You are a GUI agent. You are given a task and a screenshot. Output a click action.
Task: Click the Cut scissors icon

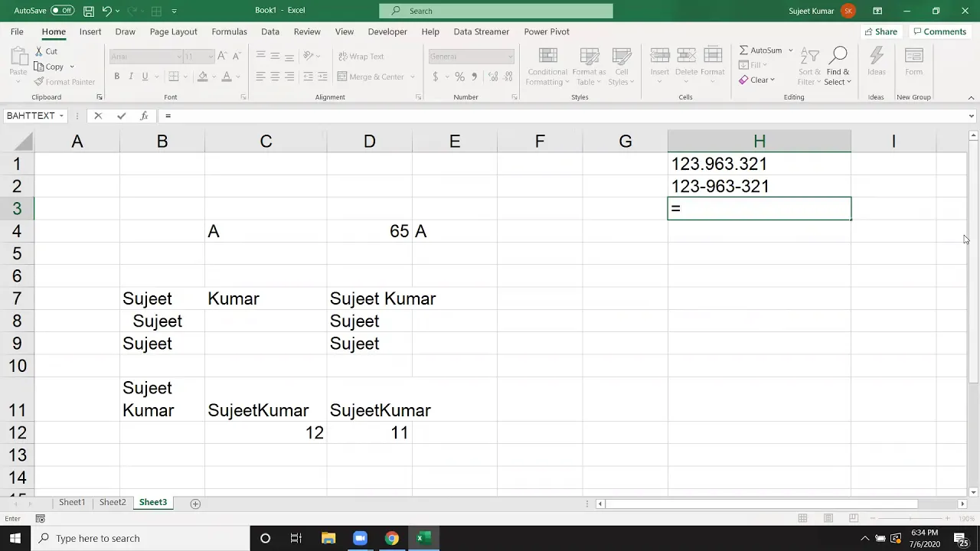click(x=39, y=51)
